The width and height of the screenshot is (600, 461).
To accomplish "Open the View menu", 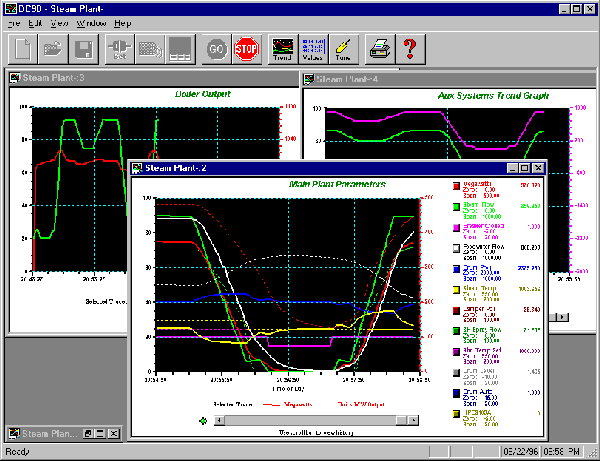I will pyautogui.click(x=59, y=21).
